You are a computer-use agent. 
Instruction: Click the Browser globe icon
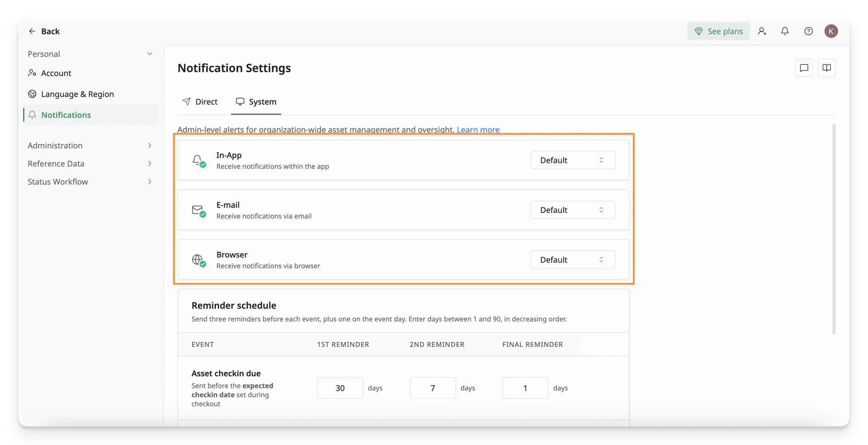pyautogui.click(x=198, y=260)
